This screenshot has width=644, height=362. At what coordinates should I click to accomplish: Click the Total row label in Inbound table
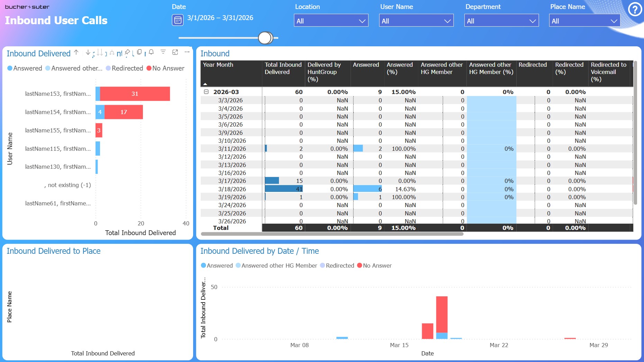point(221,228)
